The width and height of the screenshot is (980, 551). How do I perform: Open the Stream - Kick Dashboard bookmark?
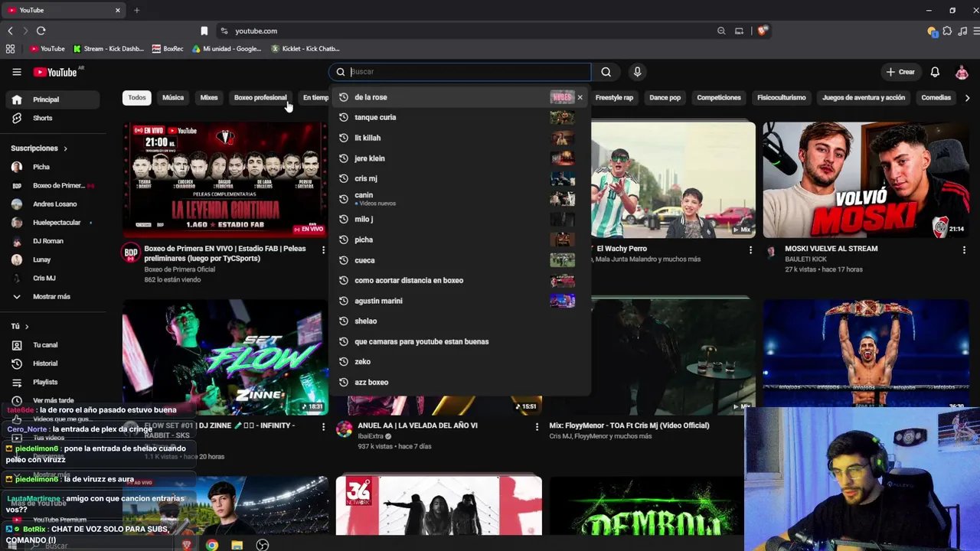click(x=108, y=48)
